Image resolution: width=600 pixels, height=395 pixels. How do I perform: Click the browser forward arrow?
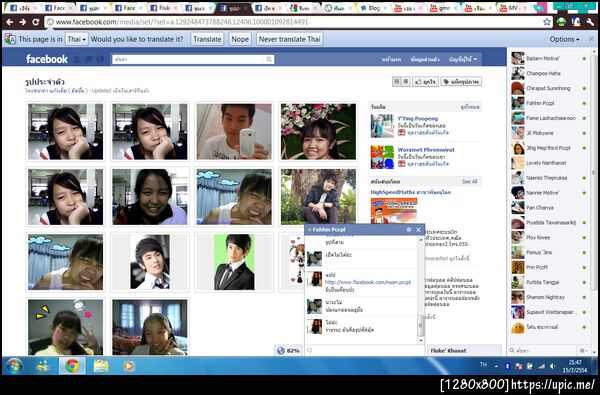tap(23, 22)
